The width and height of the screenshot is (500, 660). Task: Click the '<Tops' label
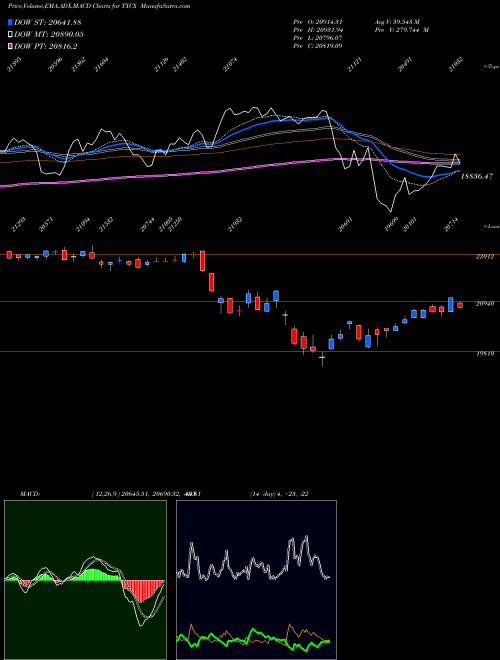(x=492, y=67)
